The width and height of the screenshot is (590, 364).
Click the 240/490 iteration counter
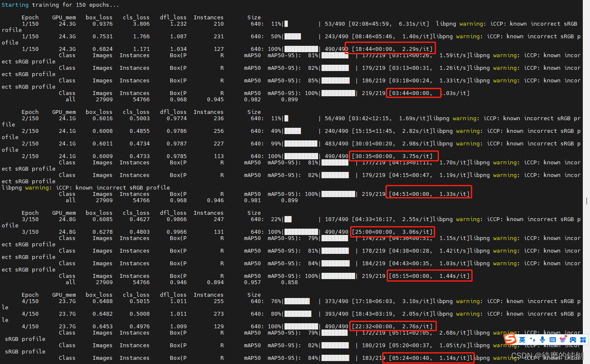coord(336,131)
